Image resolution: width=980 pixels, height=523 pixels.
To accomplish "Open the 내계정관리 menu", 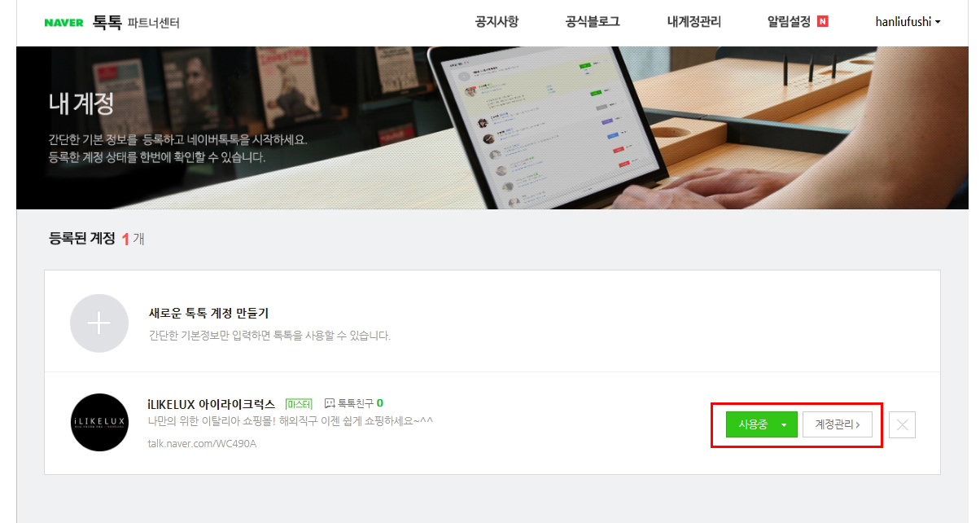I will (x=693, y=22).
